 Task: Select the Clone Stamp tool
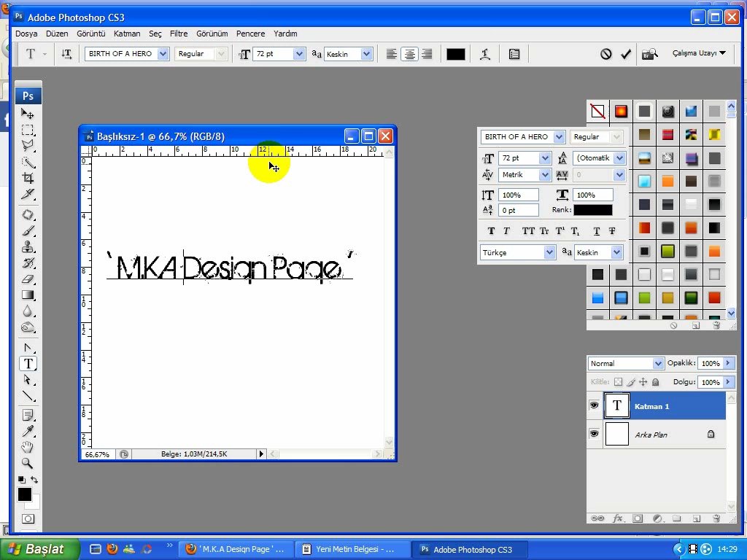(x=28, y=246)
